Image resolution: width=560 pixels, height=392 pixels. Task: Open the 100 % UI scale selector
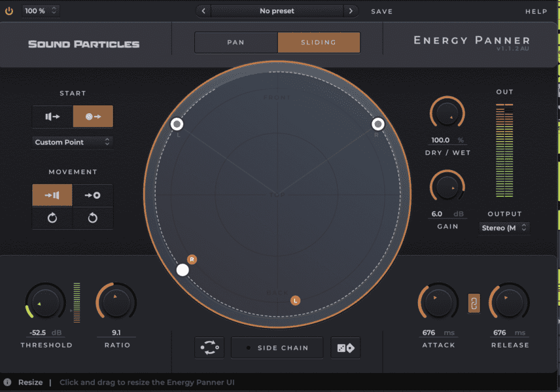tap(41, 11)
